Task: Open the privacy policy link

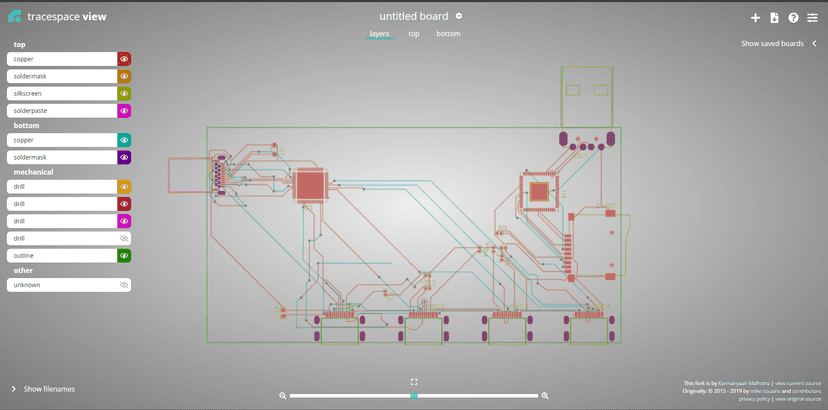Action: 755,399
